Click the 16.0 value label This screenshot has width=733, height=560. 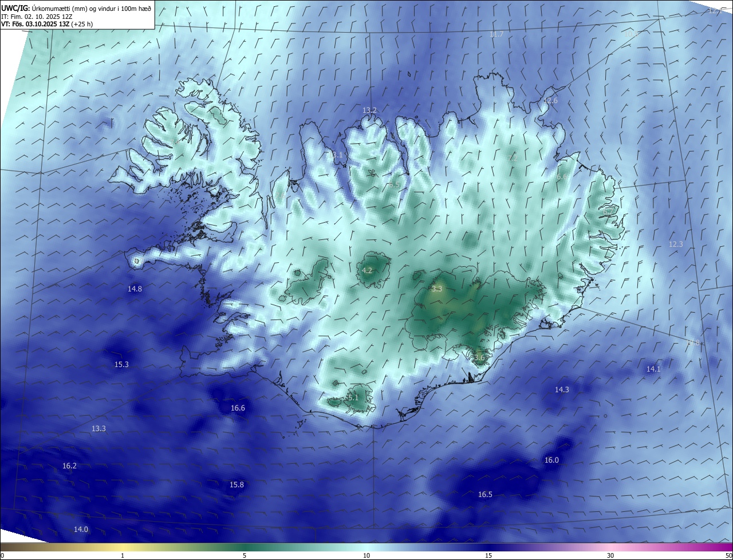(551, 460)
